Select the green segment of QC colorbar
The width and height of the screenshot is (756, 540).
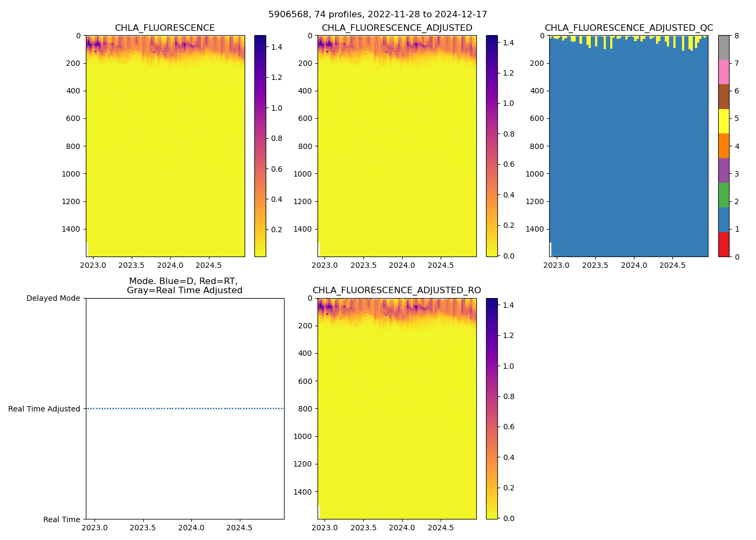coord(724,195)
